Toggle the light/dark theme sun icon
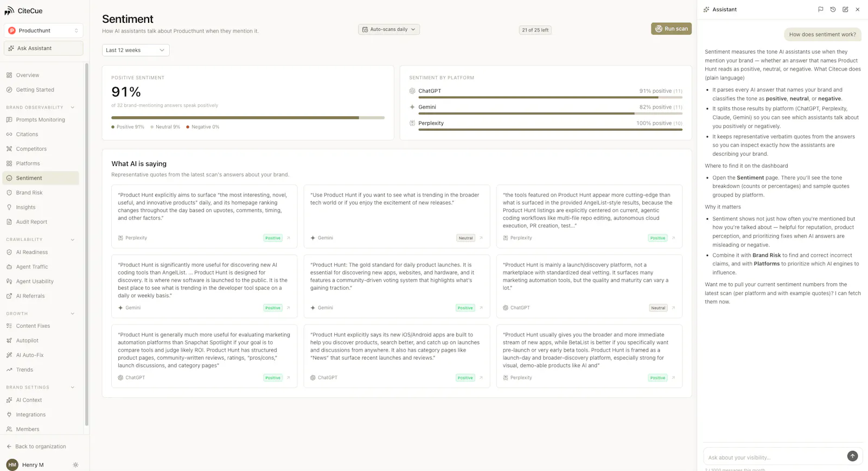 pyautogui.click(x=75, y=465)
